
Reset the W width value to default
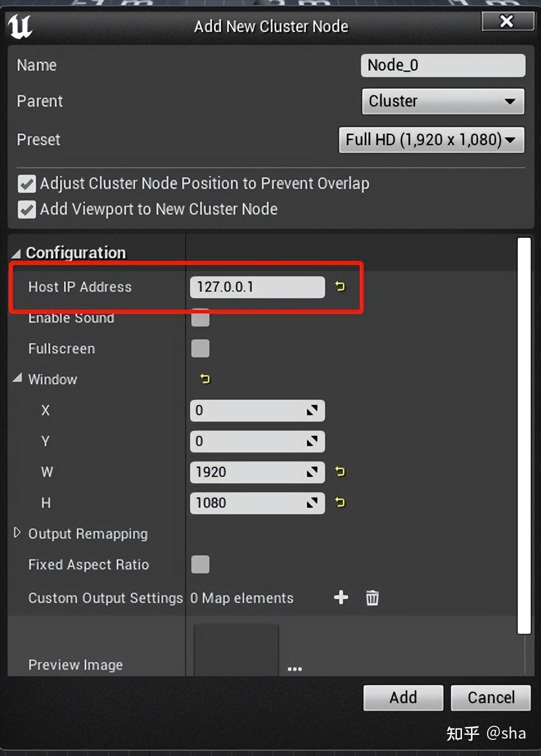coord(340,472)
